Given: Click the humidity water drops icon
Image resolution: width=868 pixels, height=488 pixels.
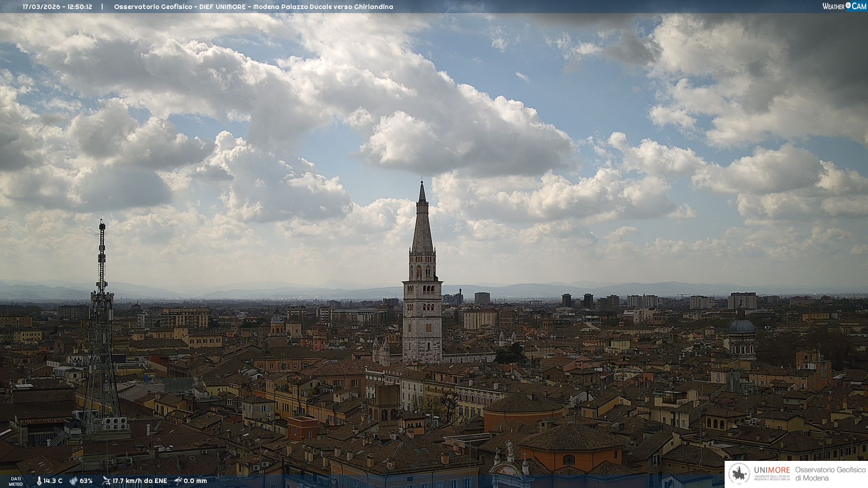Looking at the screenshot, I should (73, 481).
